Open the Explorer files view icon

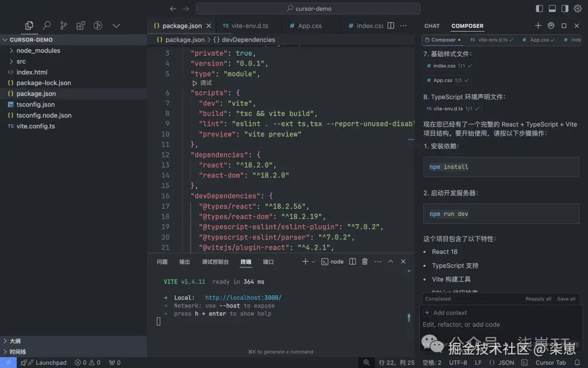click(x=29, y=26)
